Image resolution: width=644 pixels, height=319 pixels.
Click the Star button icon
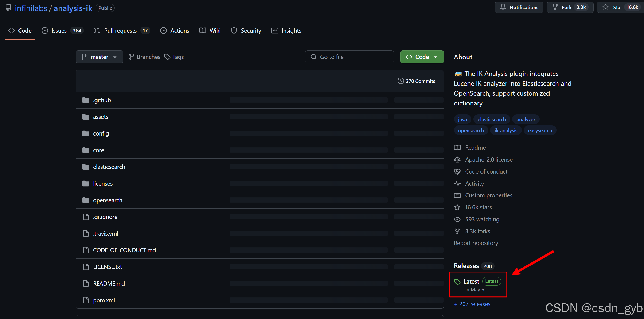(x=605, y=7)
